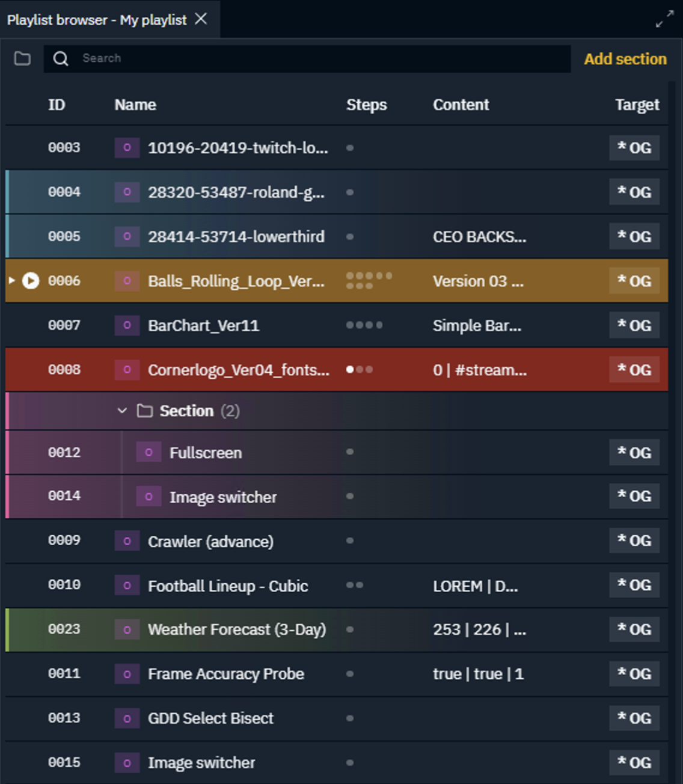This screenshot has height=784, width=683.
Task: Click the OG target on Crawler (advance) row
Action: (x=634, y=541)
